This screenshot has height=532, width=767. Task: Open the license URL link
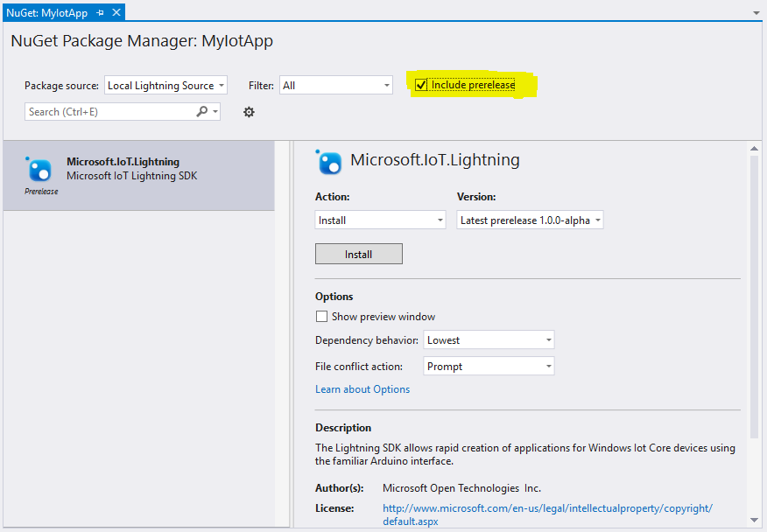tap(547, 514)
